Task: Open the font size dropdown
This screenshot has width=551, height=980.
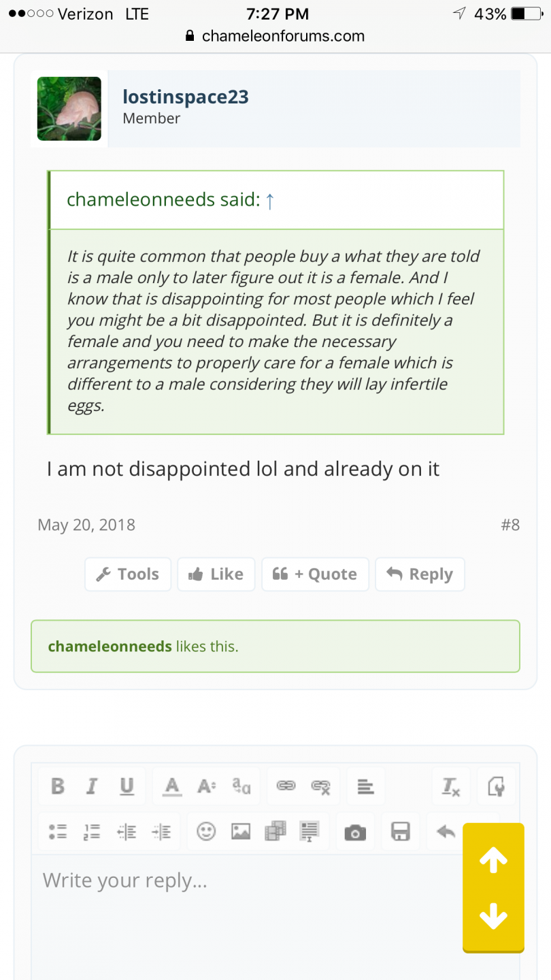Action: point(206,787)
